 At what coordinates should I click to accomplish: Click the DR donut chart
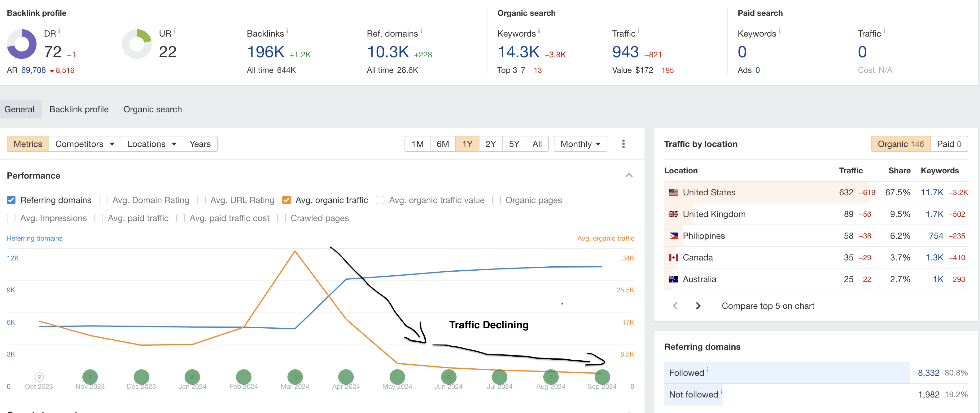tap(22, 44)
